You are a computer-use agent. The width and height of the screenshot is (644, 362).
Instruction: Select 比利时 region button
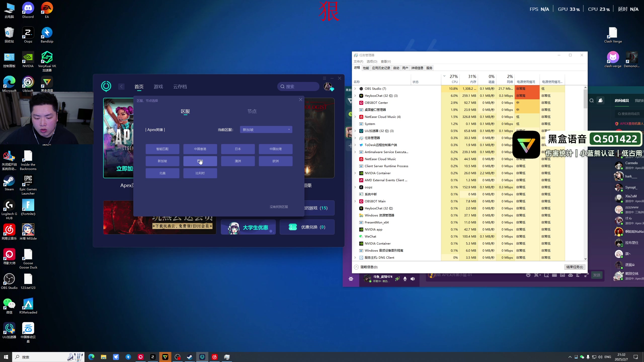200,173
